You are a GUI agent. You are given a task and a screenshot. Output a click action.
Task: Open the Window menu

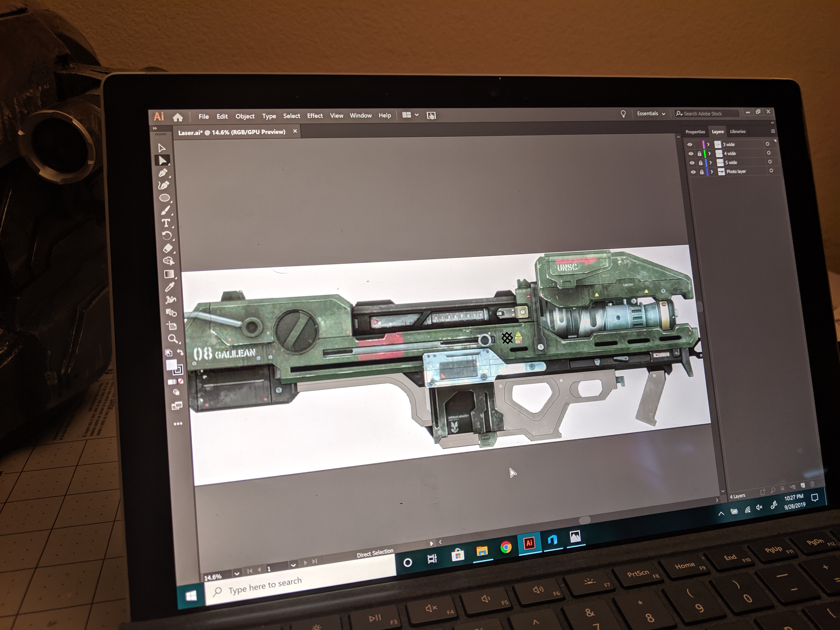360,115
